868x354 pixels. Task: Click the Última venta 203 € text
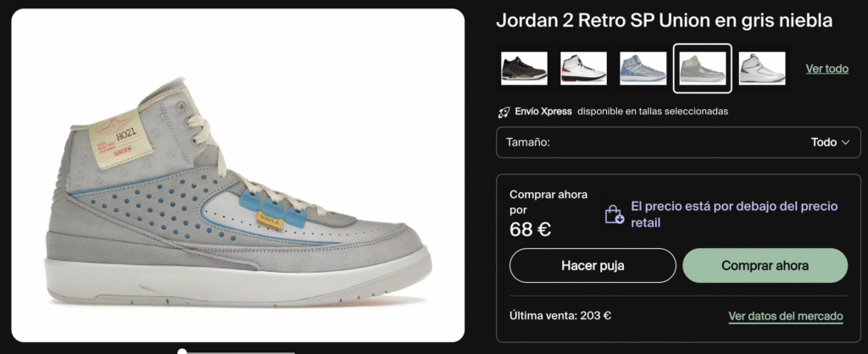tap(560, 316)
